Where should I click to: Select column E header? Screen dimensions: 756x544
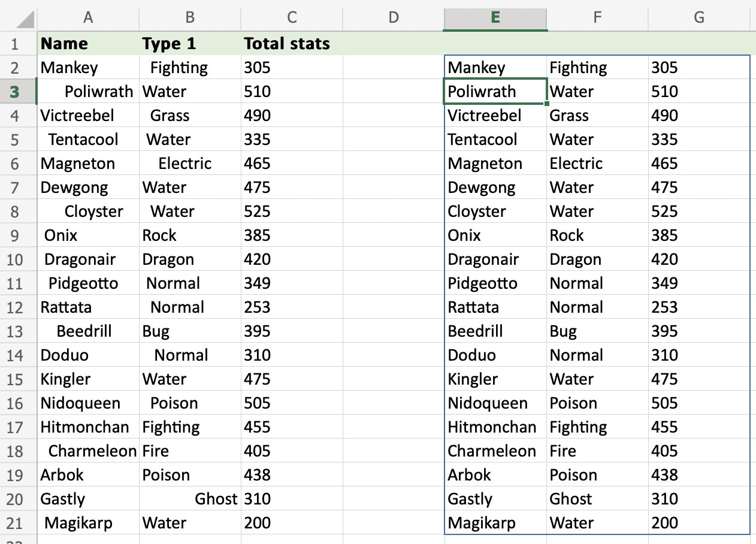pyautogui.click(x=495, y=18)
